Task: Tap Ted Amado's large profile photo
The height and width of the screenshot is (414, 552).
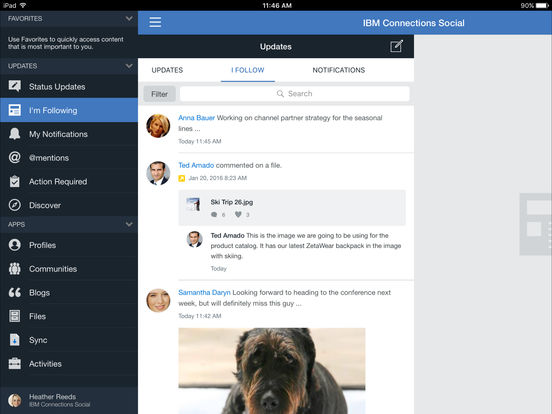Action: tap(158, 173)
